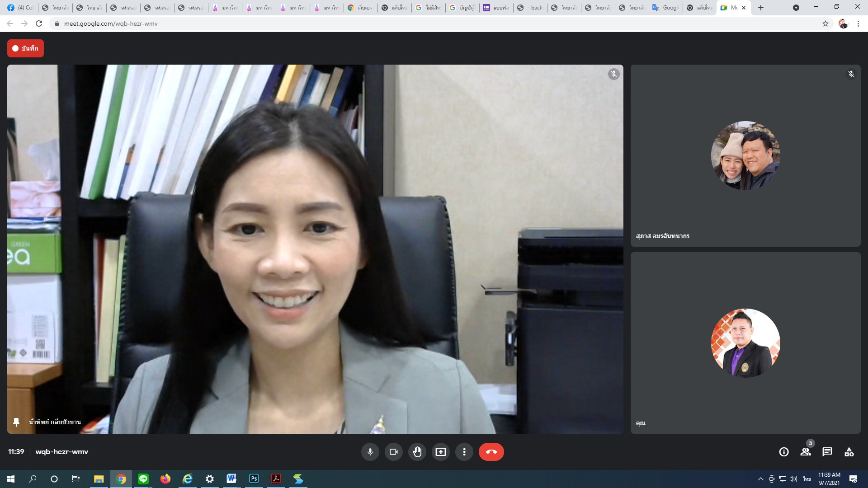Bookmark this page with star icon
This screenshot has height=488, width=868.
tap(826, 23)
